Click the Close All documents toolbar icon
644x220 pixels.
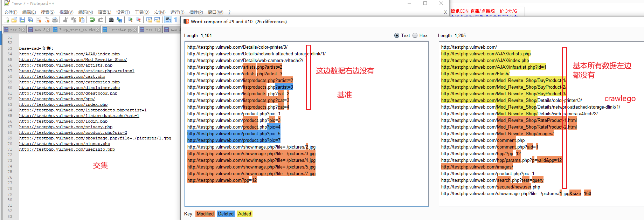(47, 20)
